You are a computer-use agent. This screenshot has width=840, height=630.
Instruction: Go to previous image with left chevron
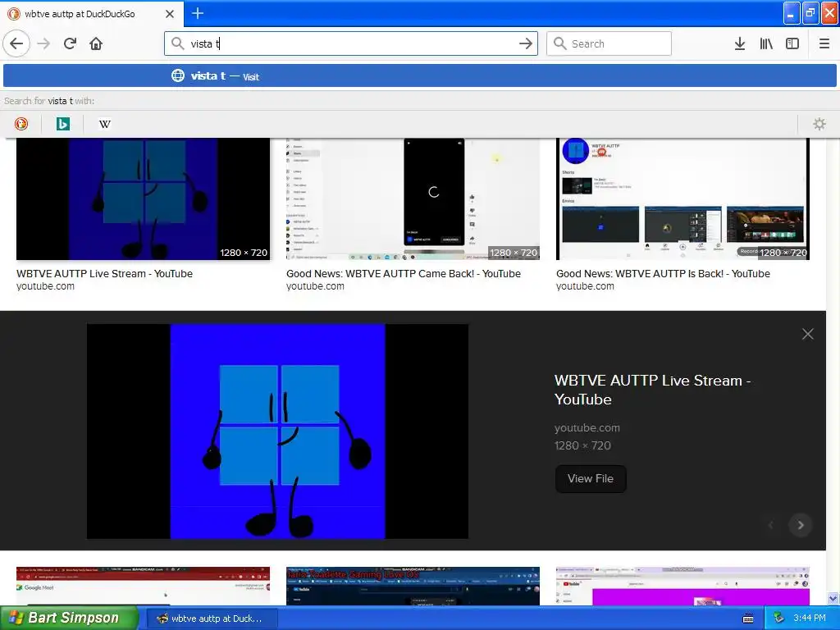(771, 525)
